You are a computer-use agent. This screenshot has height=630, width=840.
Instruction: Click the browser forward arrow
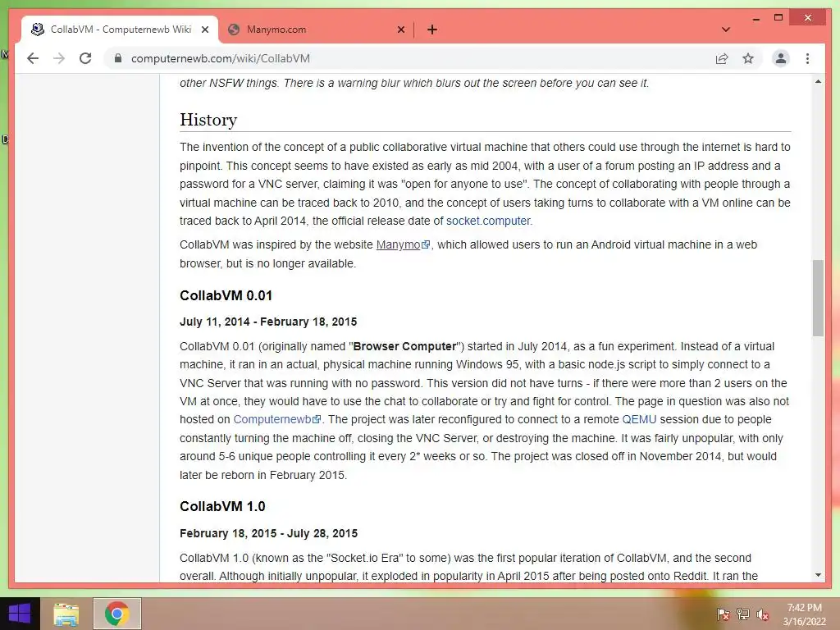coord(59,58)
